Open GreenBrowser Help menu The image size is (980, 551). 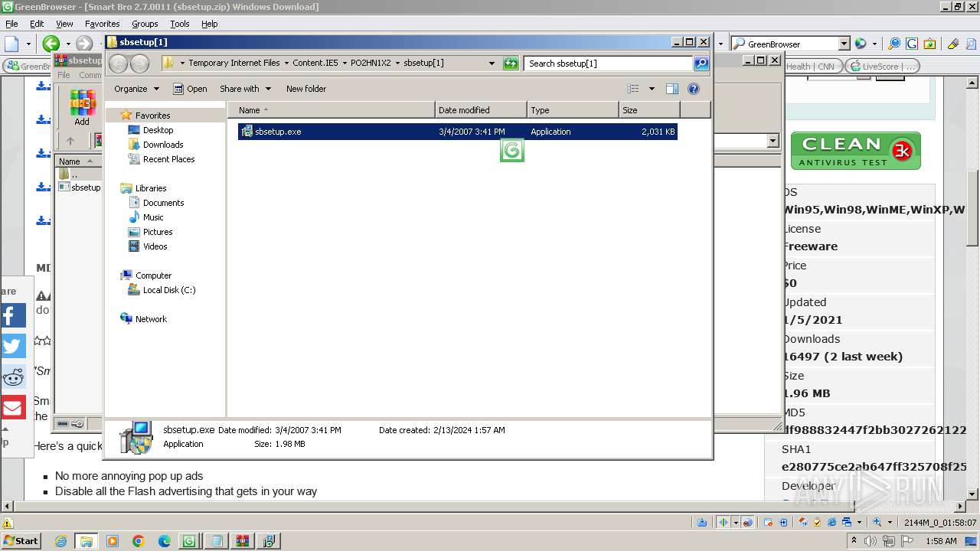[209, 24]
